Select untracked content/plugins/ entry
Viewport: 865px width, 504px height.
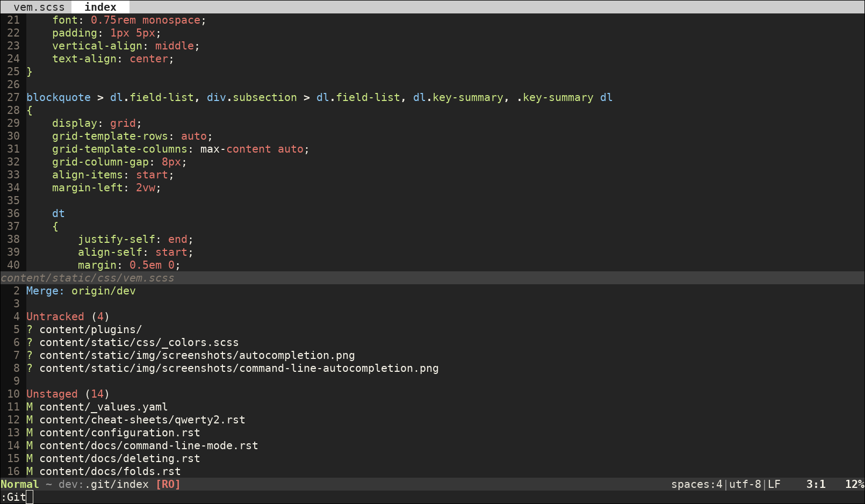pyautogui.click(x=90, y=329)
